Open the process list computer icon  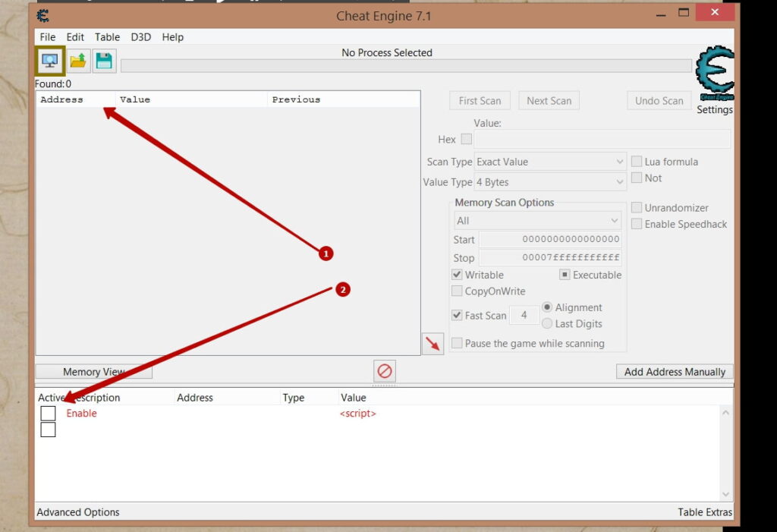tap(50, 61)
